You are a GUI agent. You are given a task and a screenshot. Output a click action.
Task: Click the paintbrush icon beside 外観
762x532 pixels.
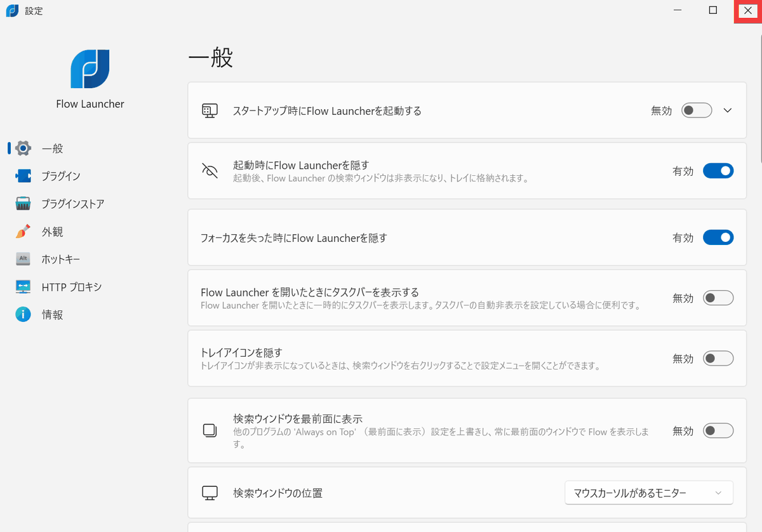point(23,232)
